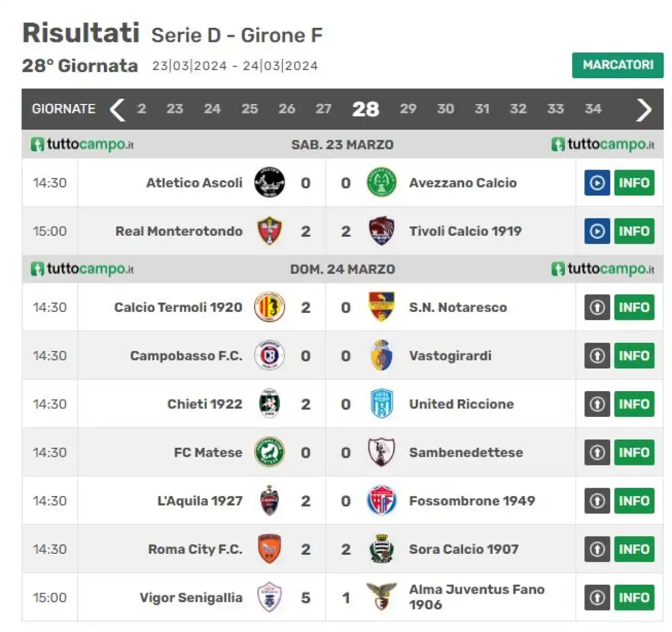Switch to giornata 34
The height and width of the screenshot is (632, 672).
[x=593, y=109]
